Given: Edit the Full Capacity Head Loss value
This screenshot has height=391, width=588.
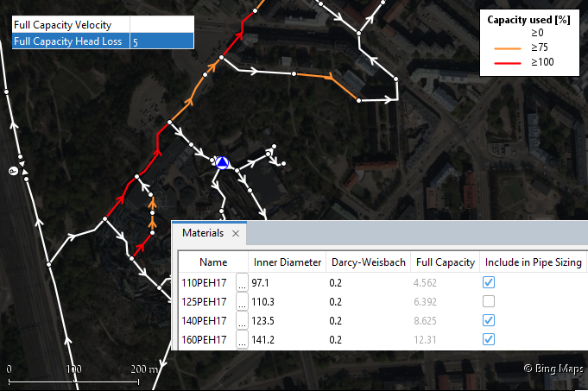Looking at the screenshot, I should 161,41.
